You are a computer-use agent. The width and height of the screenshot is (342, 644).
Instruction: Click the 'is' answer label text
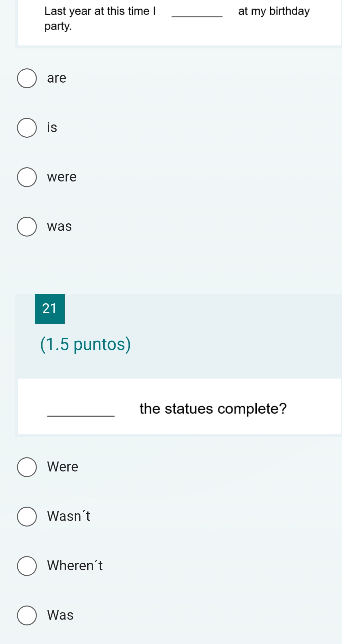52,127
